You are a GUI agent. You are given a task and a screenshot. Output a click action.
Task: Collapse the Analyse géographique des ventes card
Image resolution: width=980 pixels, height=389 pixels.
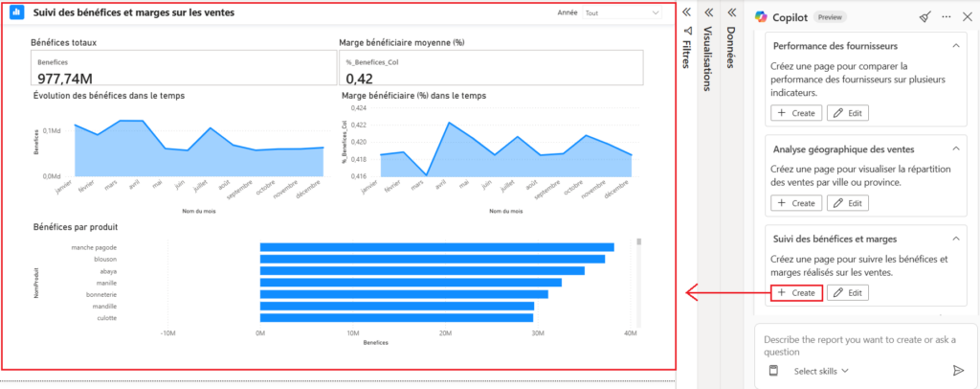coord(955,149)
